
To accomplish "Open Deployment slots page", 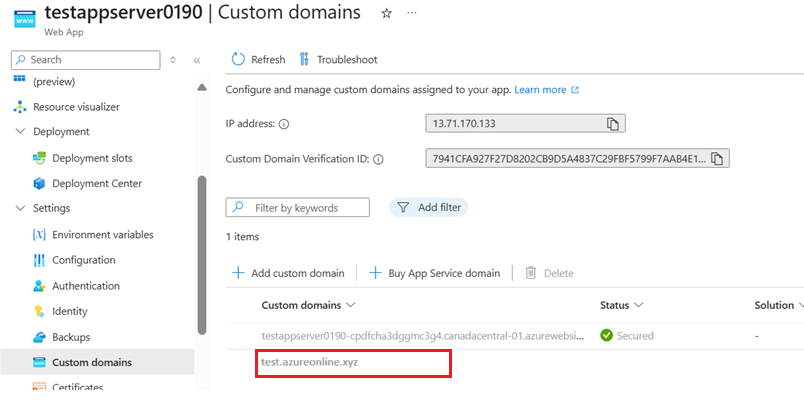I will (92, 158).
